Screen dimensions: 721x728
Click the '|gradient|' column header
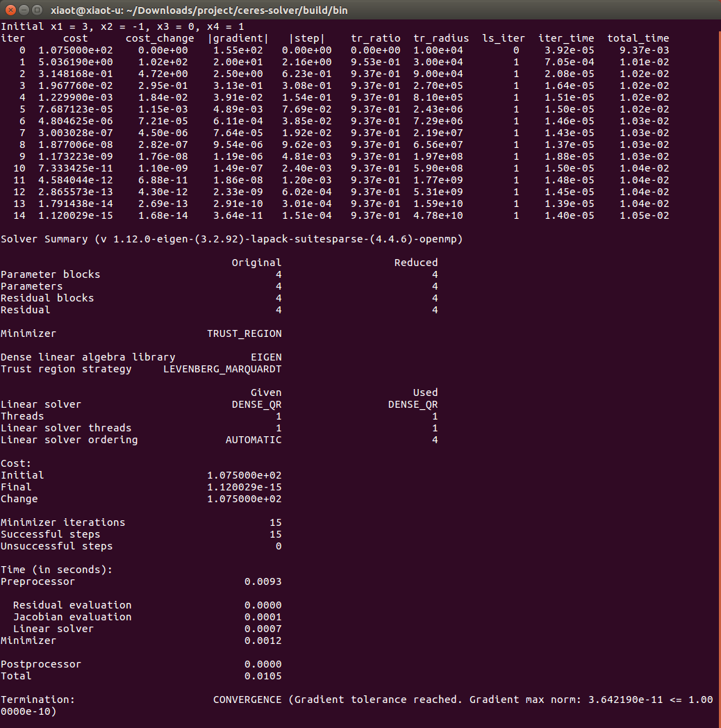coord(238,38)
